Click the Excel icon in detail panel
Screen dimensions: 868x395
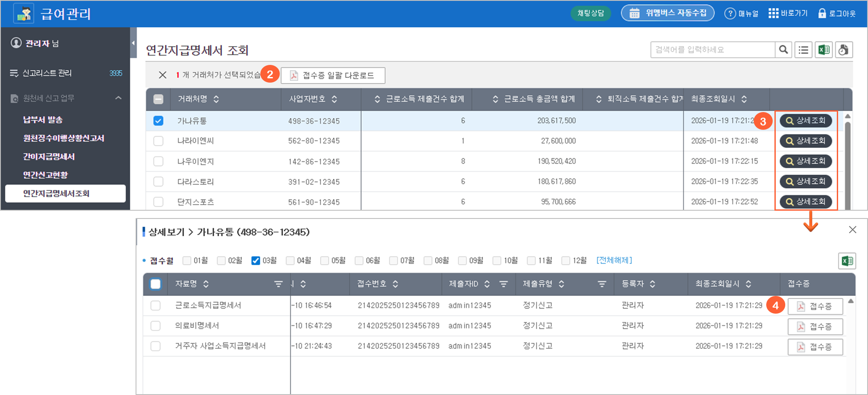point(847,261)
